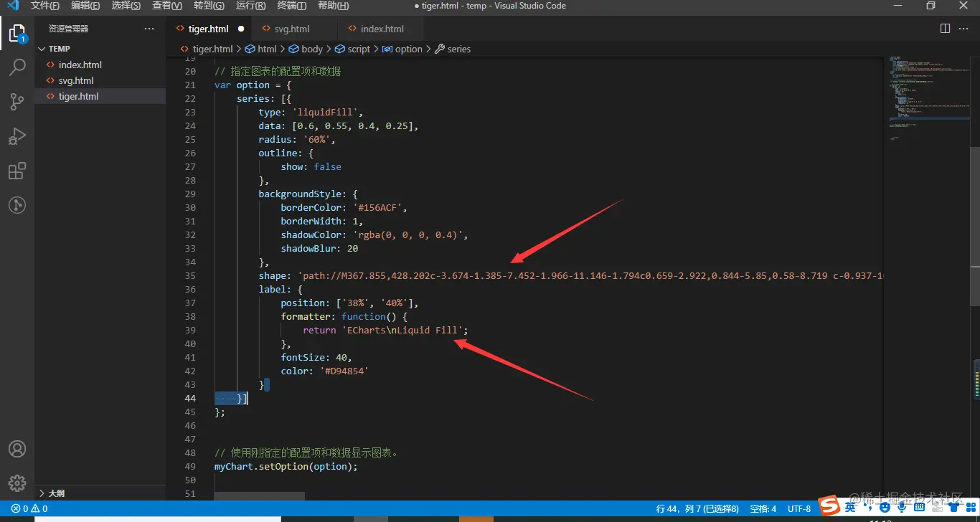Click the 行 44, 列 7 cursor position indicator
The height and width of the screenshot is (522, 980).
pos(697,508)
